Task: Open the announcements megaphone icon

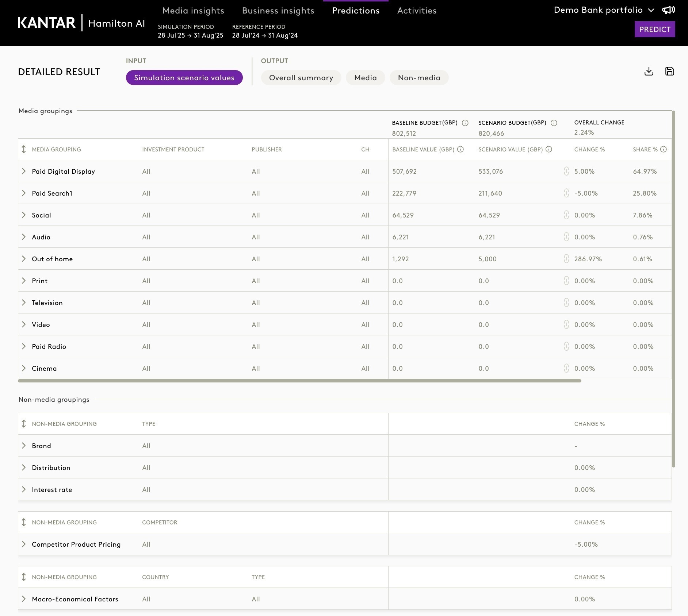Action: [669, 10]
